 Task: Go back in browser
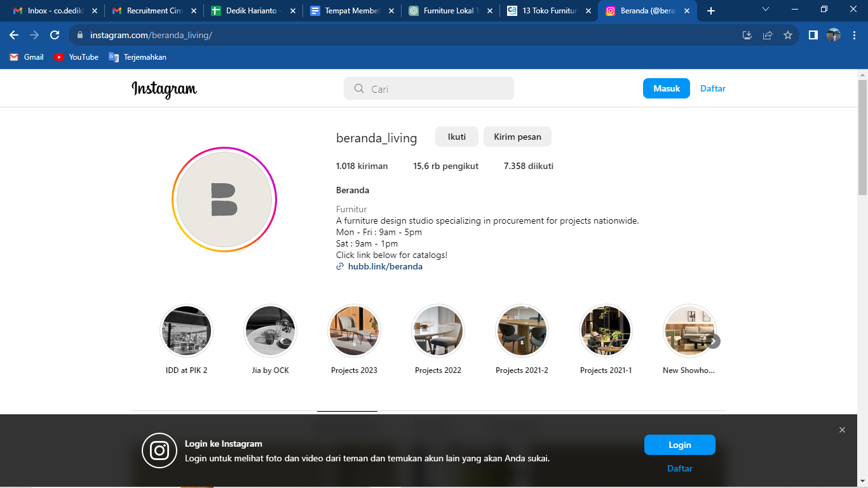pyautogui.click(x=14, y=35)
